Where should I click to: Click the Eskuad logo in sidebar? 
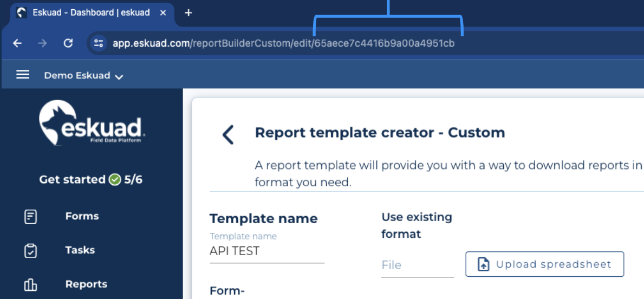[x=92, y=122]
